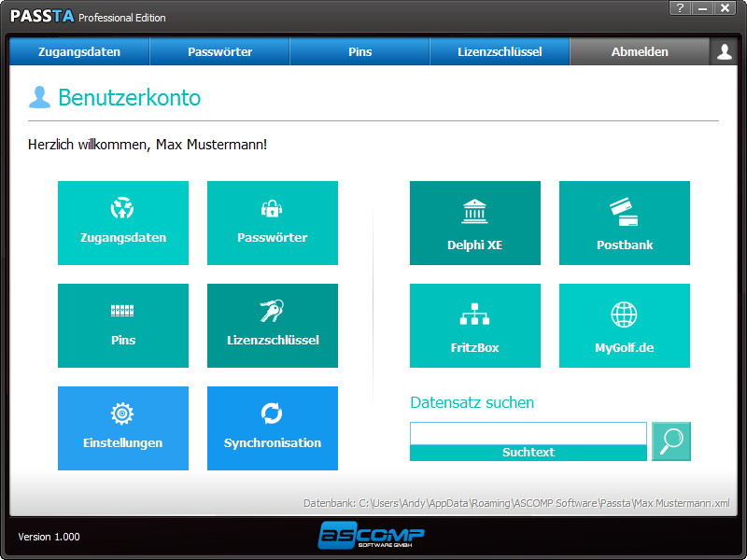Close the PASSTA window
The image size is (747, 560).
726,8
